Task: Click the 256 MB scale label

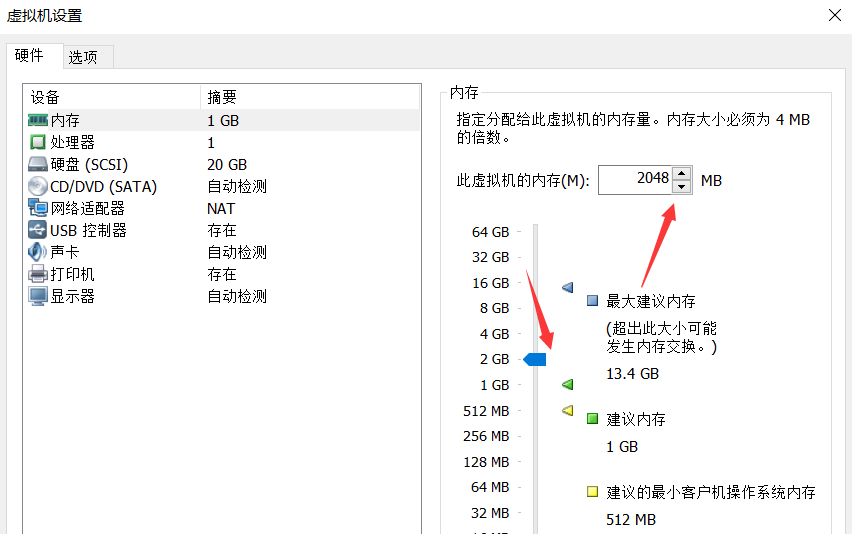Action: point(486,436)
